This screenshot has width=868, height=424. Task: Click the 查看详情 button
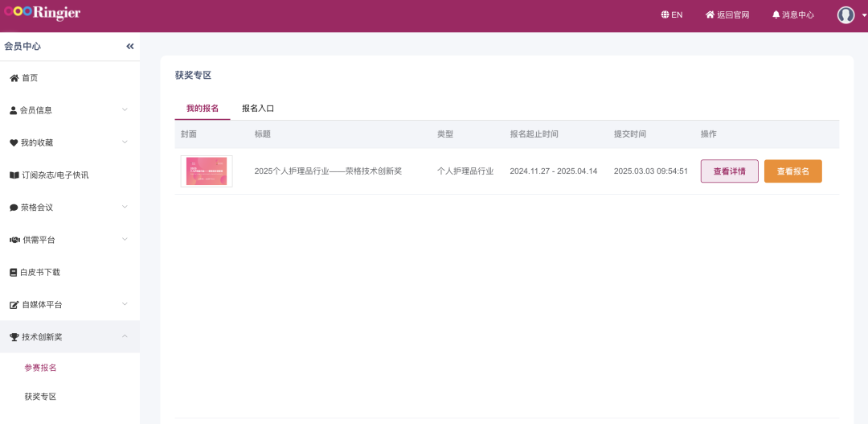tap(729, 171)
